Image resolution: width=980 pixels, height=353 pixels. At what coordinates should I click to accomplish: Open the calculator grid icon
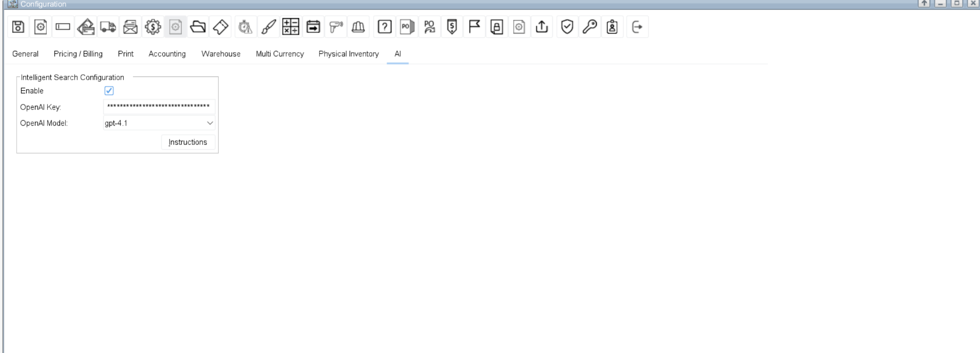tap(291, 27)
